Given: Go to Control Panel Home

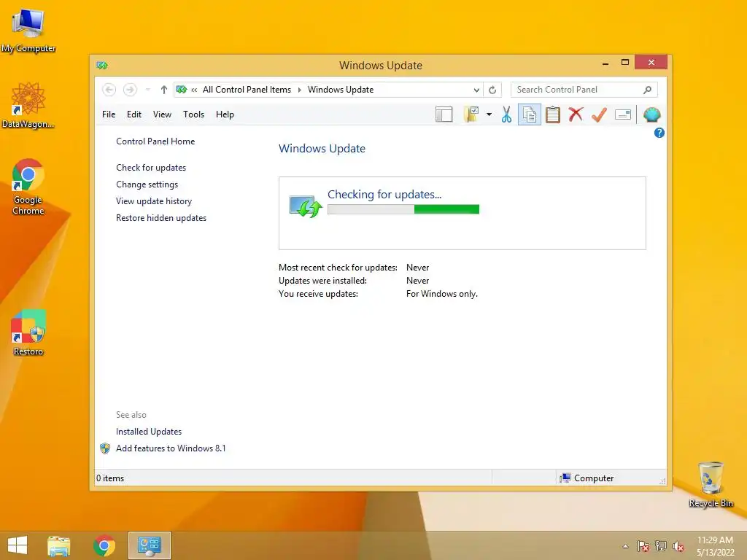Looking at the screenshot, I should tap(155, 141).
